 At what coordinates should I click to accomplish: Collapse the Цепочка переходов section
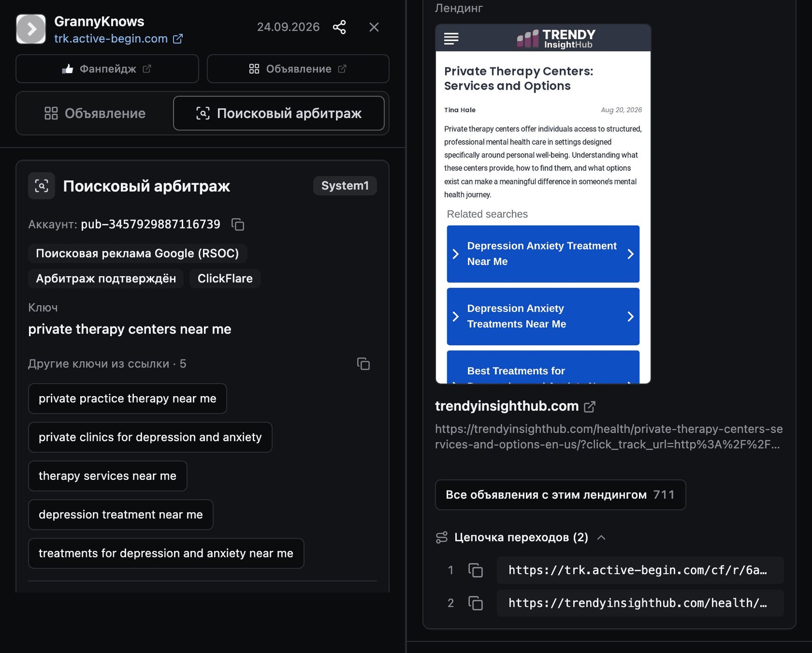point(601,537)
